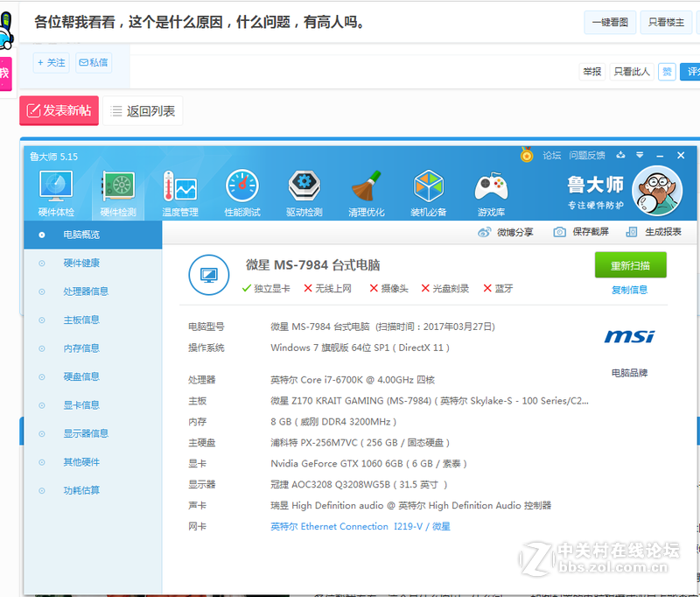Click processor text 英特尔 Core i7-6700K
700x597 pixels.
click(353, 380)
